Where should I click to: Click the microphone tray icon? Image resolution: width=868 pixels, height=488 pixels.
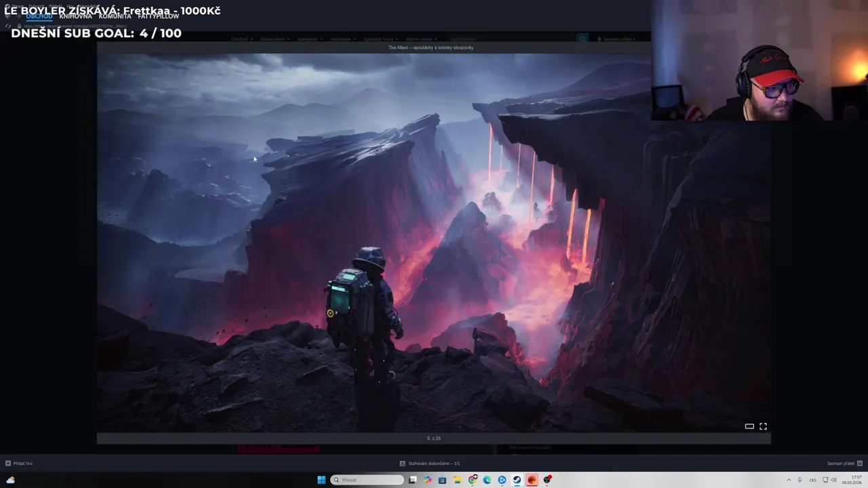tap(800, 480)
